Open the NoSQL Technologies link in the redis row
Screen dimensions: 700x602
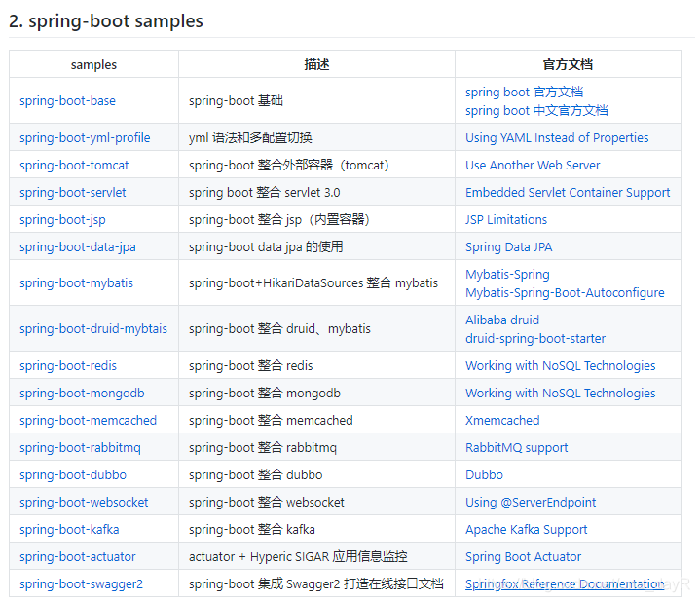(560, 365)
